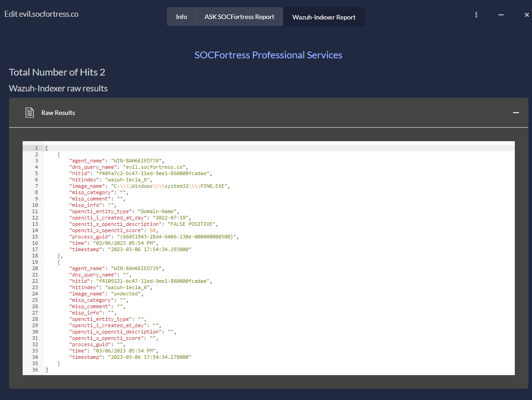Minimize the application window
Image resolution: width=532 pixels, height=400 pixels.
pos(500,15)
